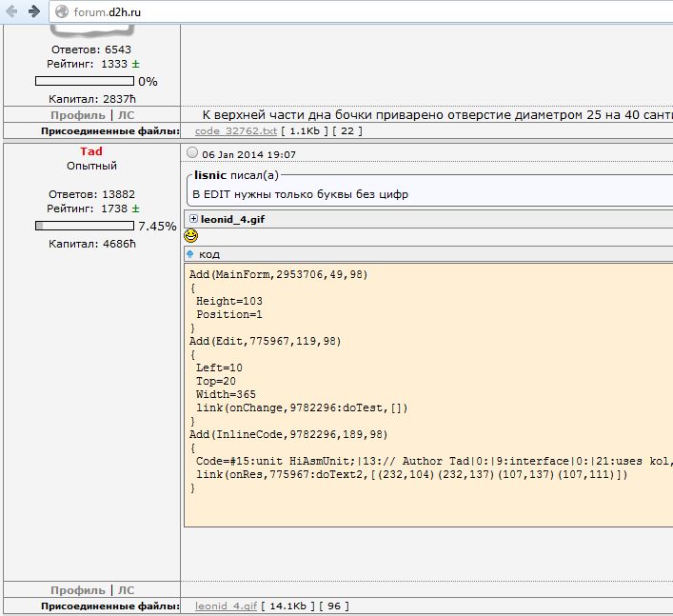Open ЛС link of the upper post
The image size is (673, 616).
click(126, 114)
